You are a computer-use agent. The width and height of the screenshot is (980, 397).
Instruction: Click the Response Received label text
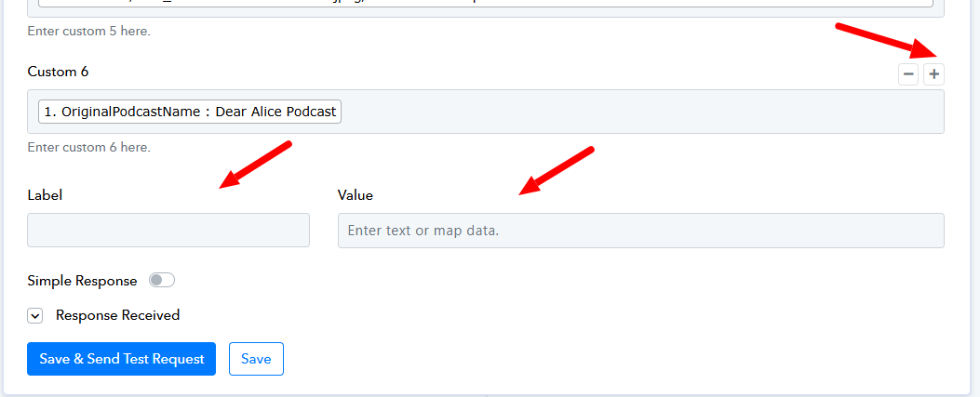[117, 315]
